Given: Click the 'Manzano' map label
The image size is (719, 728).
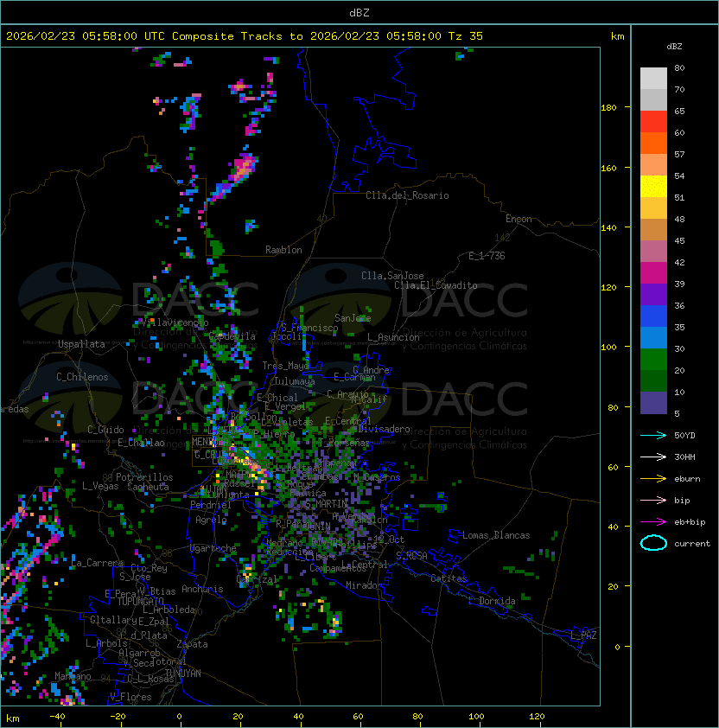Looking at the screenshot, I should click(73, 676).
